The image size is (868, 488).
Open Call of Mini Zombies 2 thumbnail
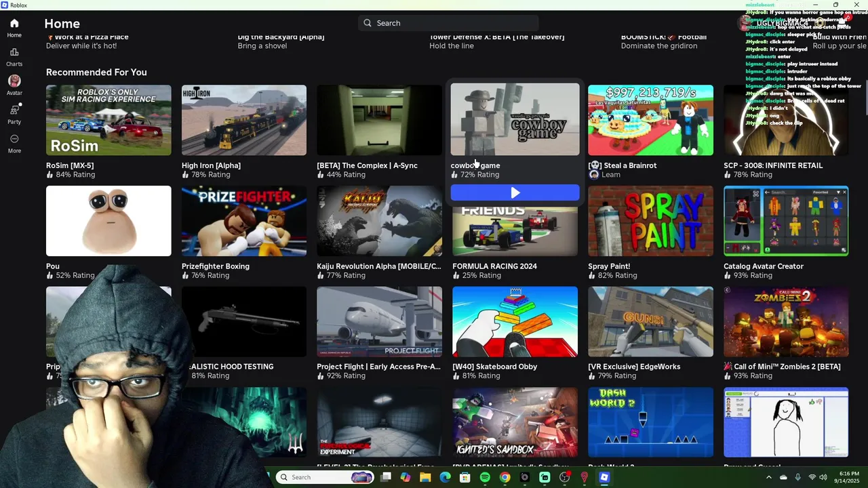(786, 322)
